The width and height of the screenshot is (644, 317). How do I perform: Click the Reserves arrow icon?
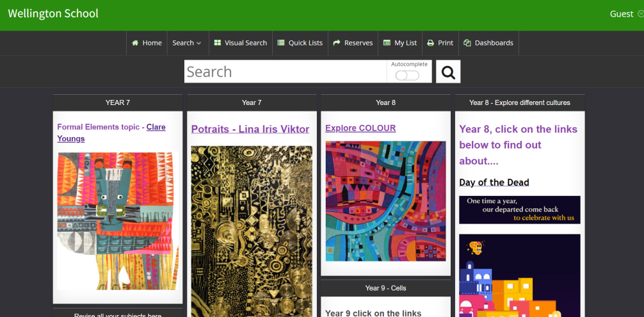point(337,43)
